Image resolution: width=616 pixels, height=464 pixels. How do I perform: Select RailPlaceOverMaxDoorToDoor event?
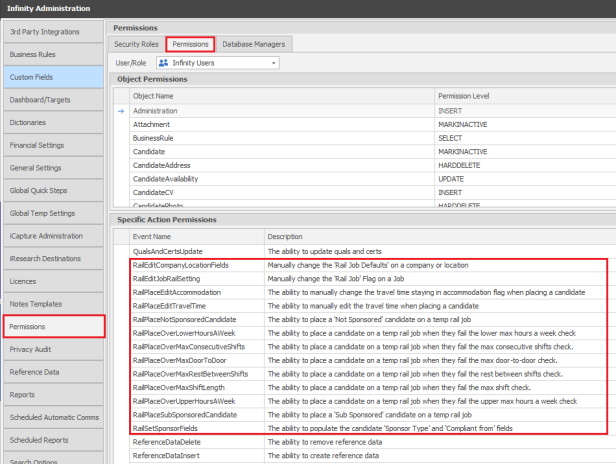(365, 360)
